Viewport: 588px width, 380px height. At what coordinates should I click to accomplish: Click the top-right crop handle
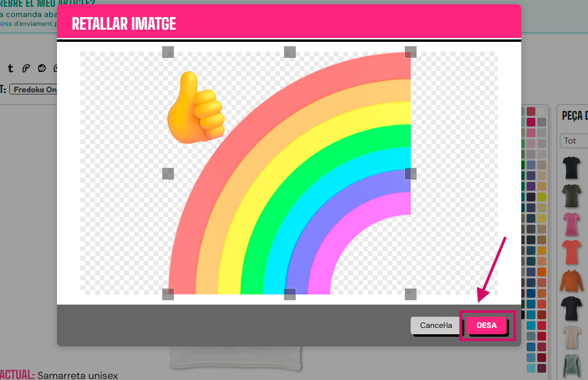pos(411,52)
